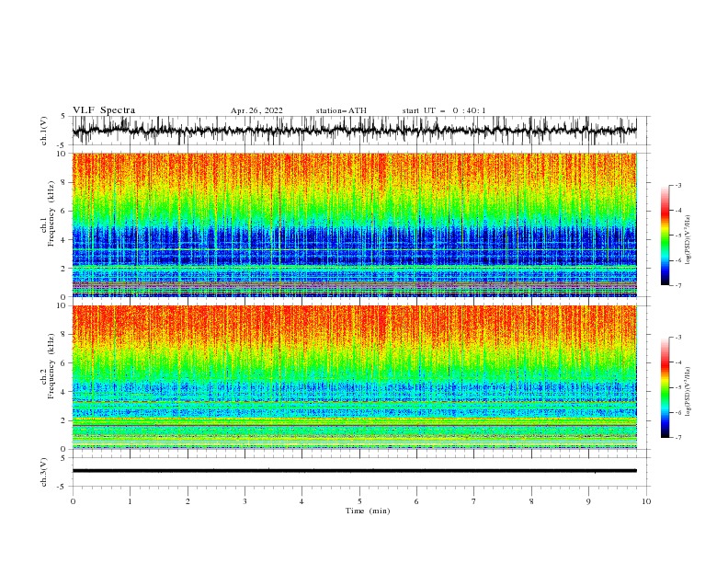Click the "station=ATH" header label
Viewport: 728px width, 563px height.
click(x=341, y=110)
